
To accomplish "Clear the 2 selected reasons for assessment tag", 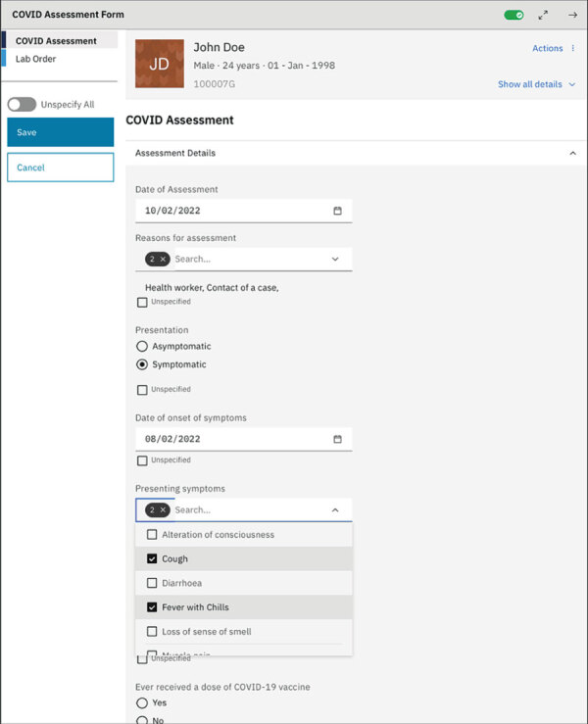I will tap(163, 259).
